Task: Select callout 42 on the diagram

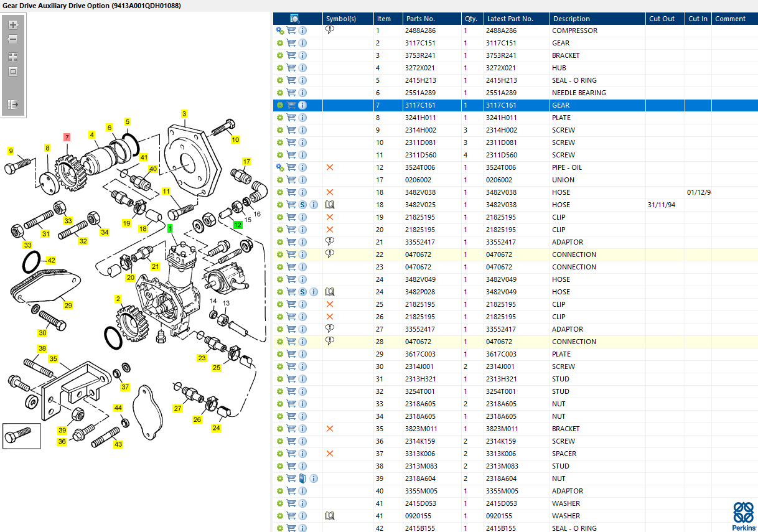Action: click(x=51, y=260)
